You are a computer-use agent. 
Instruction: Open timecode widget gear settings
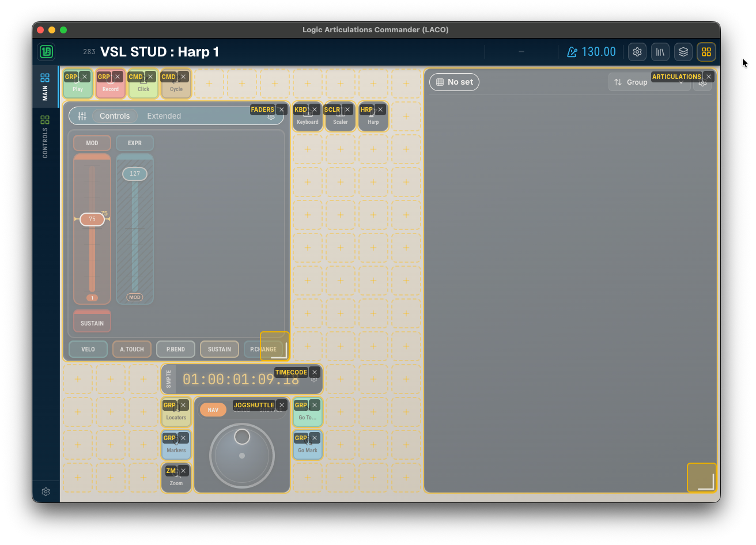[314, 379]
